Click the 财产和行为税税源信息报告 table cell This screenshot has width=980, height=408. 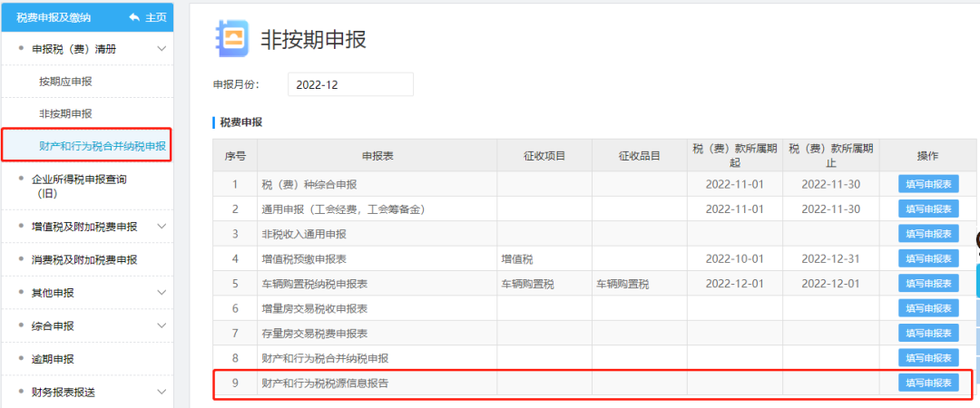point(377,383)
